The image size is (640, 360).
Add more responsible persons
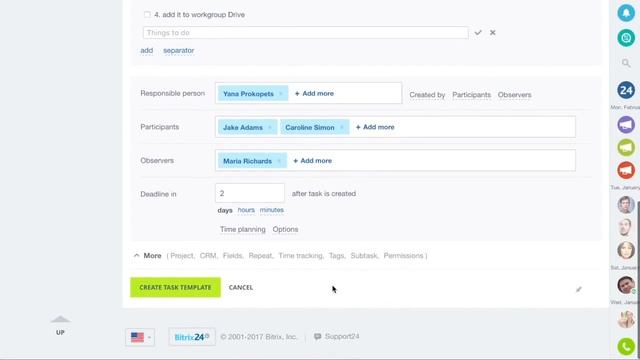pos(314,93)
